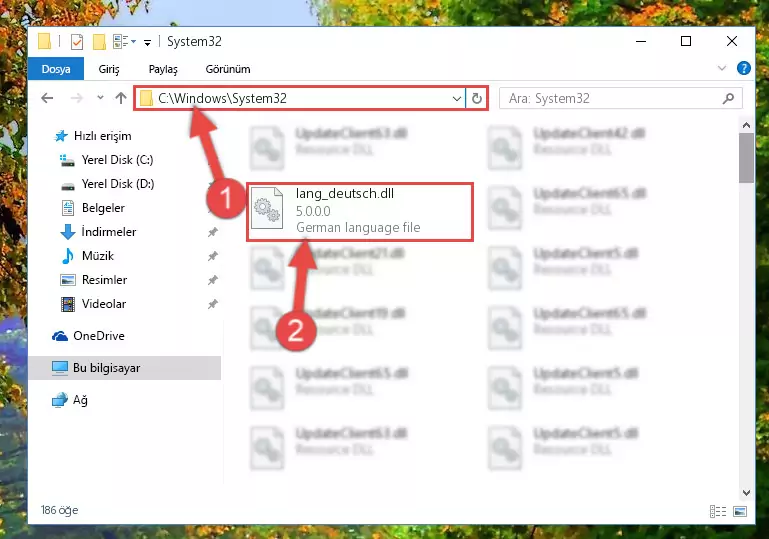This screenshot has height=539, width=769.
Task: Click the Resimler picture icon
Action: (x=68, y=280)
